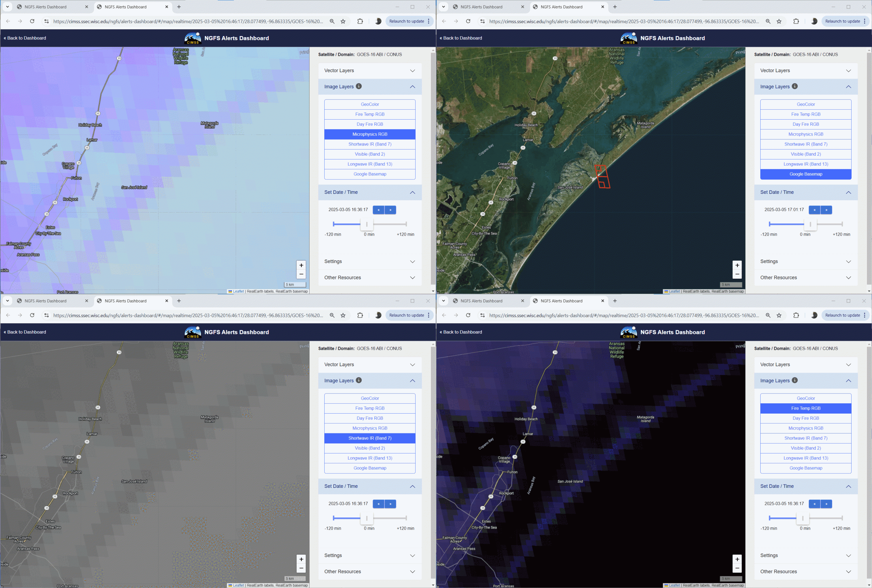Select Longwave IR (Band 13) in Shortwave IR window
872x588 pixels.
point(370,458)
